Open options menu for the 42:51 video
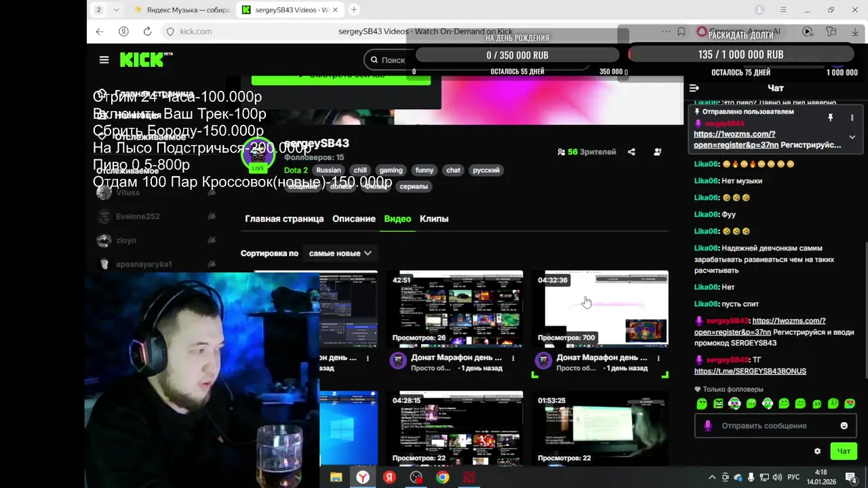Screen dimensions: 868x488 (513, 358)
